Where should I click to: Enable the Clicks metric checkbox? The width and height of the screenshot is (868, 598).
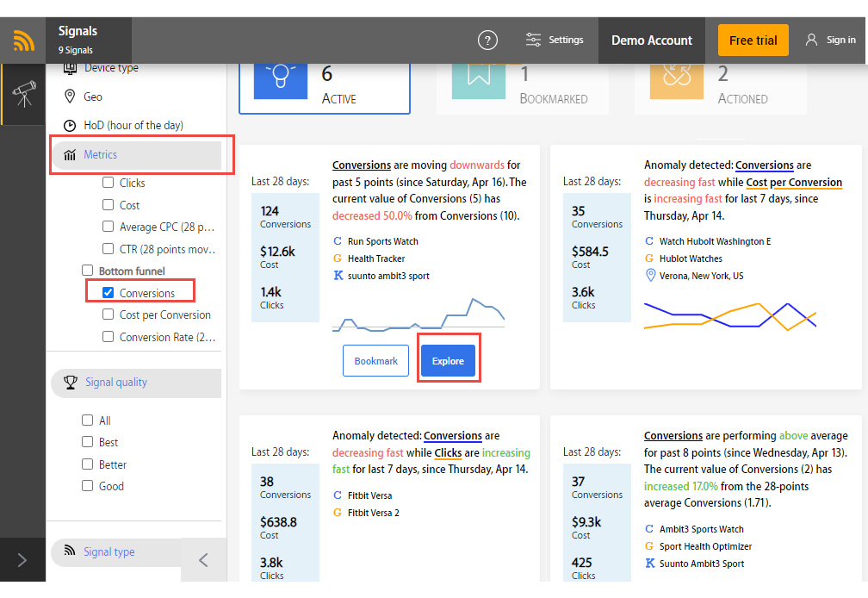(x=108, y=182)
